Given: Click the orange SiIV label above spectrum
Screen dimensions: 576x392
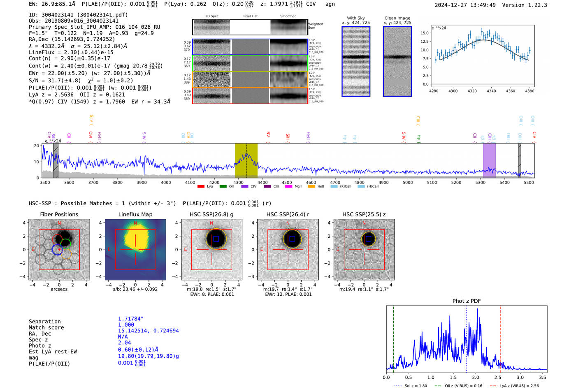Looking at the screenshot, I should 91,119.
